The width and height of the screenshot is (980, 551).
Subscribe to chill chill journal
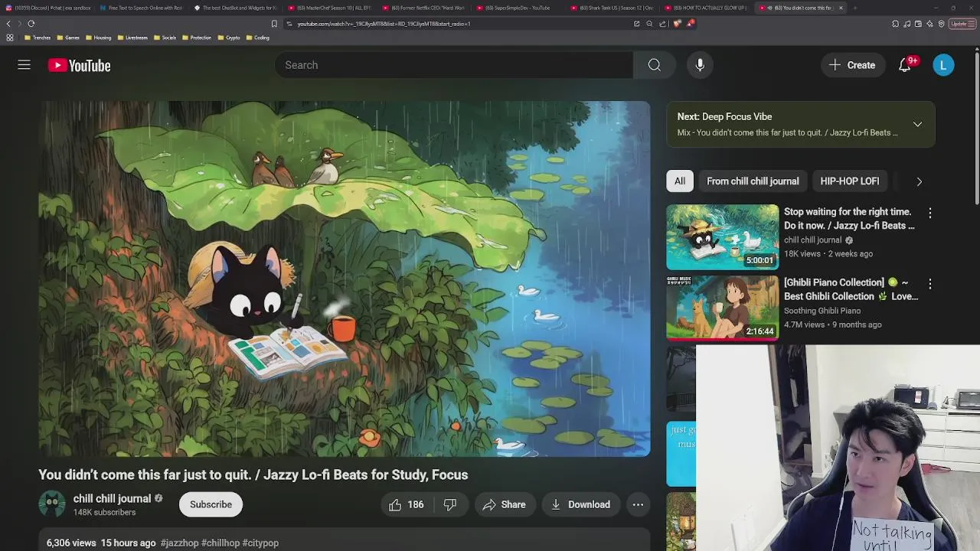click(x=211, y=504)
